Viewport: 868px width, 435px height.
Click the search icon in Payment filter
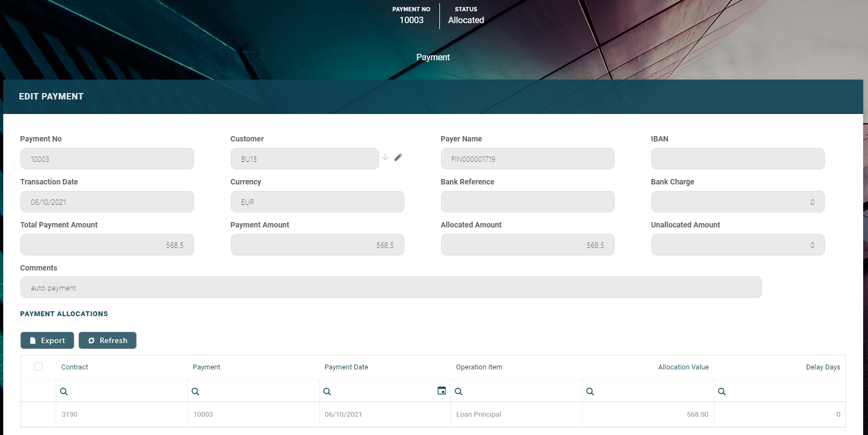(196, 391)
